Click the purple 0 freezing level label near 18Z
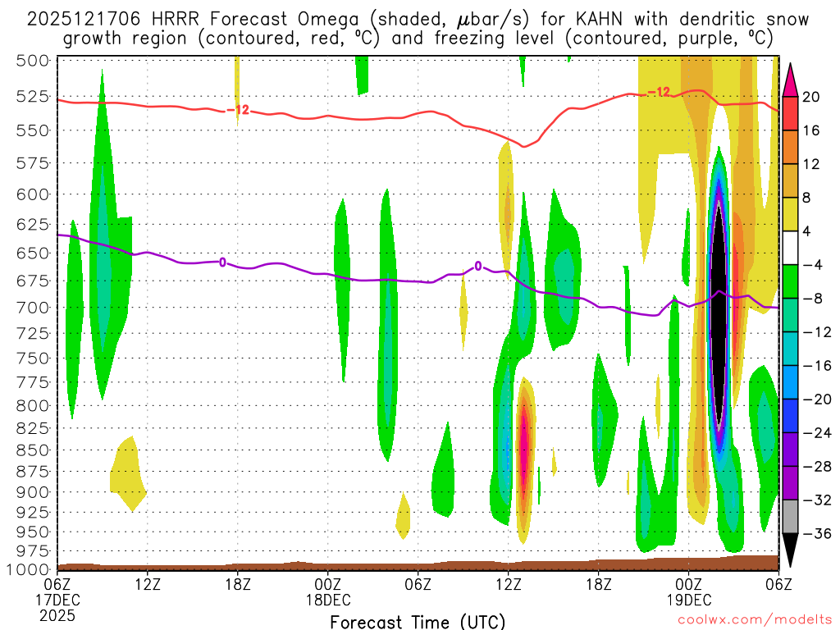This screenshot has width=840, height=630. 222,262
